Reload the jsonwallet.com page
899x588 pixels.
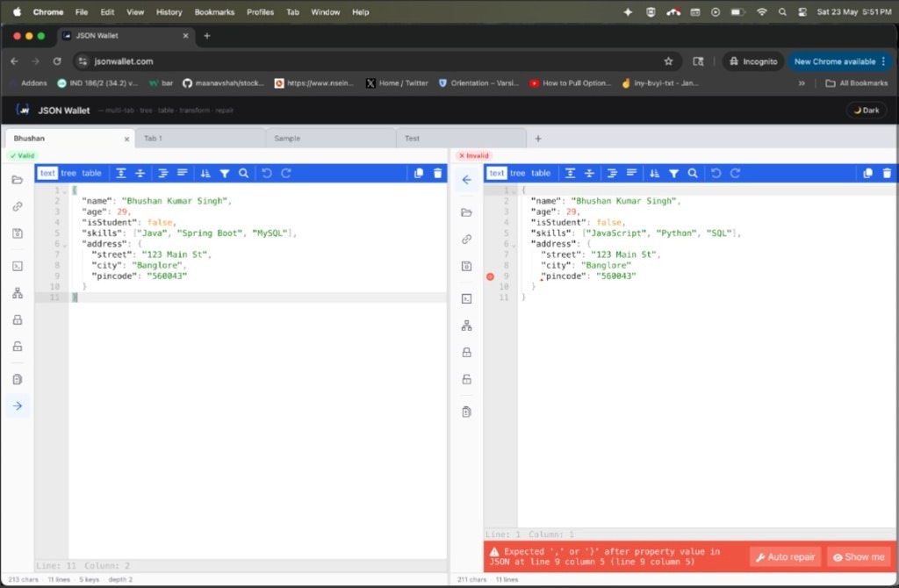tap(57, 61)
